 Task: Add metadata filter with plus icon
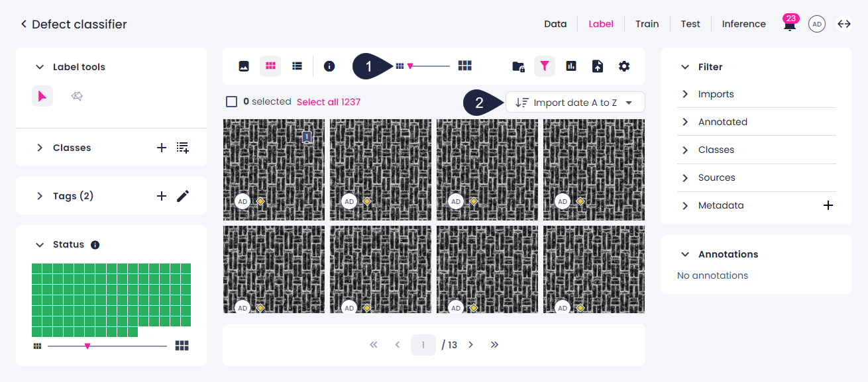[x=828, y=205]
